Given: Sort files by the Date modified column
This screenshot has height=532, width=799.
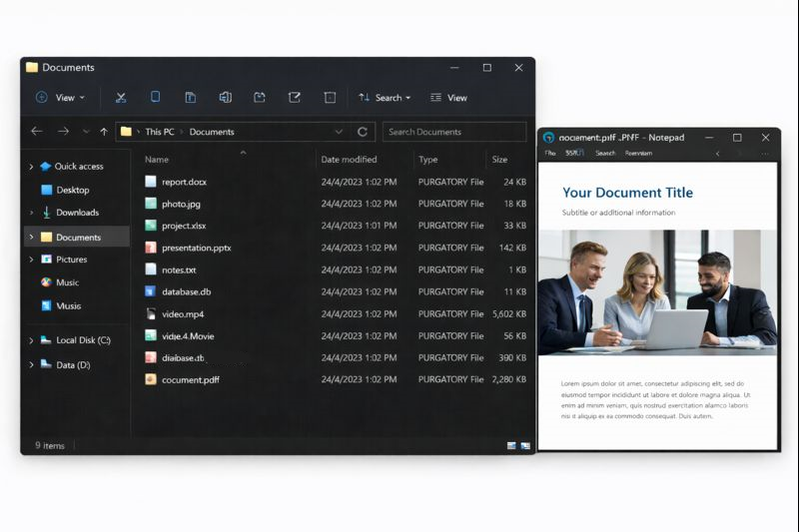Looking at the screenshot, I should [x=349, y=160].
